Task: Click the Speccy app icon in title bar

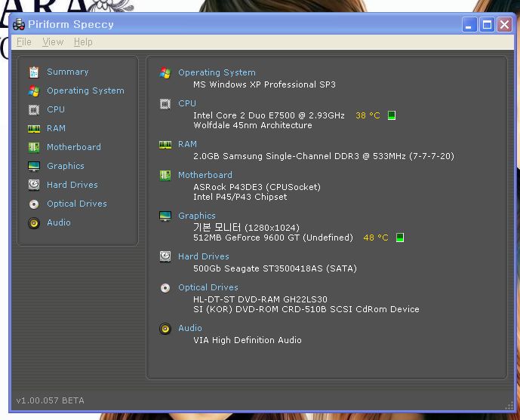Action: coord(19,25)
